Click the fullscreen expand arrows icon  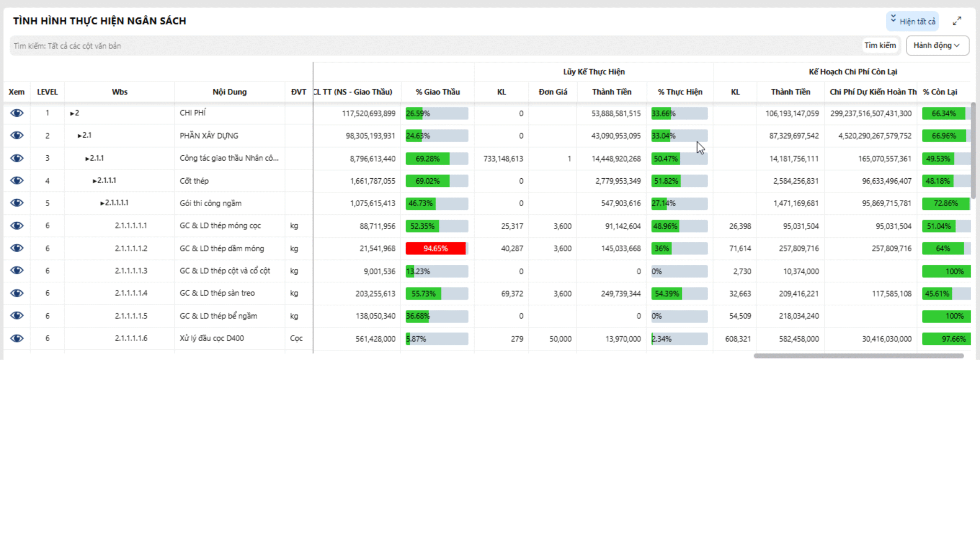point(957,21)
